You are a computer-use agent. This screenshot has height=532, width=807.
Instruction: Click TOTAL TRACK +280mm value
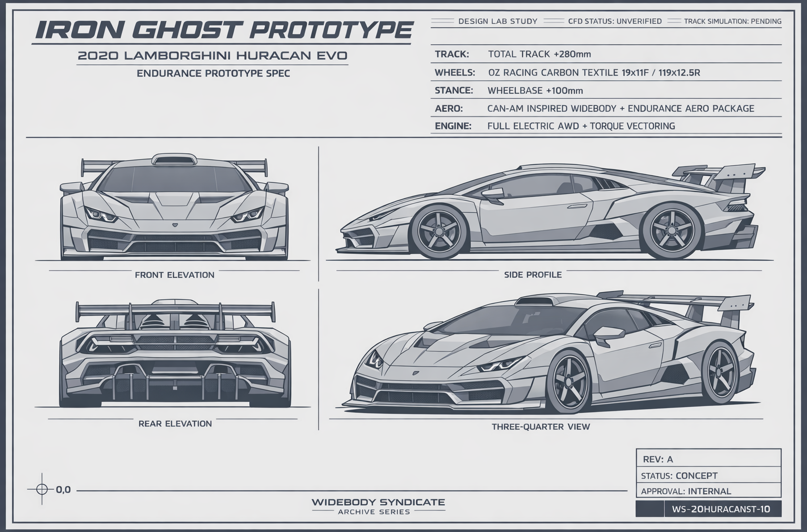tap(540, 54)
